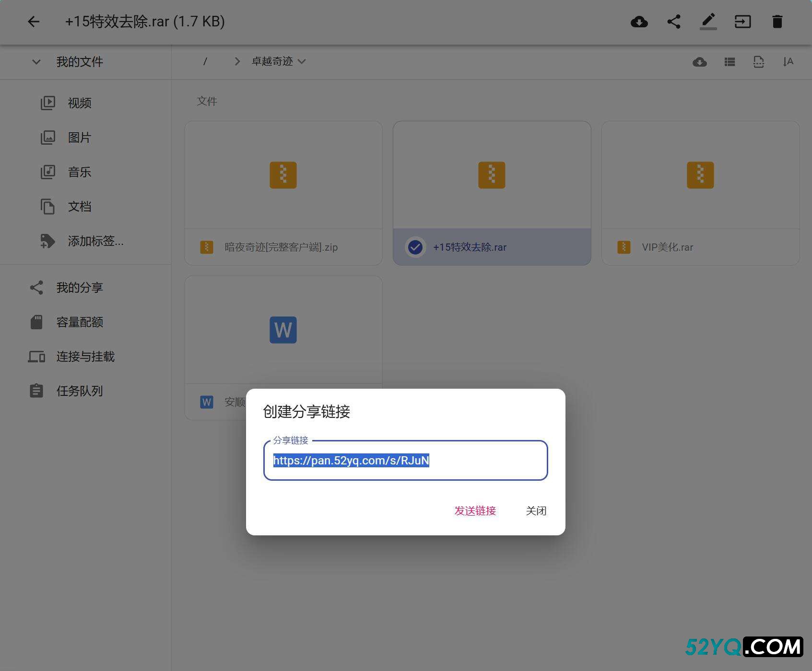This screenshot has height=671, width=812.
Task: Click the share icon in top toolbar
Action: [673, 22]
